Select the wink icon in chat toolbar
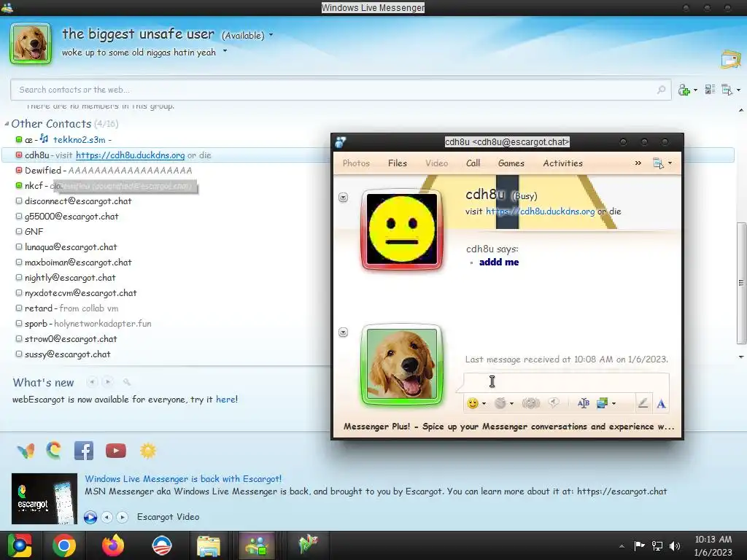747x560 pixels. tap(500, 403)
